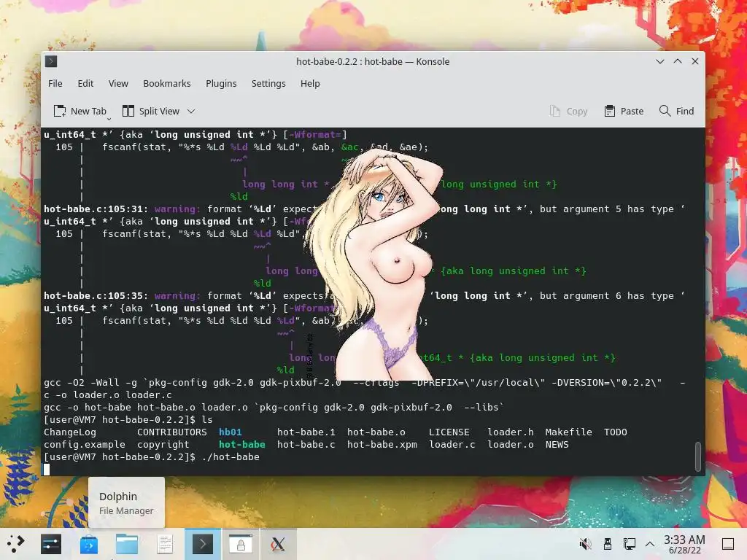Click the ChangeLog entry in ls output

click(x=70, y=432)
